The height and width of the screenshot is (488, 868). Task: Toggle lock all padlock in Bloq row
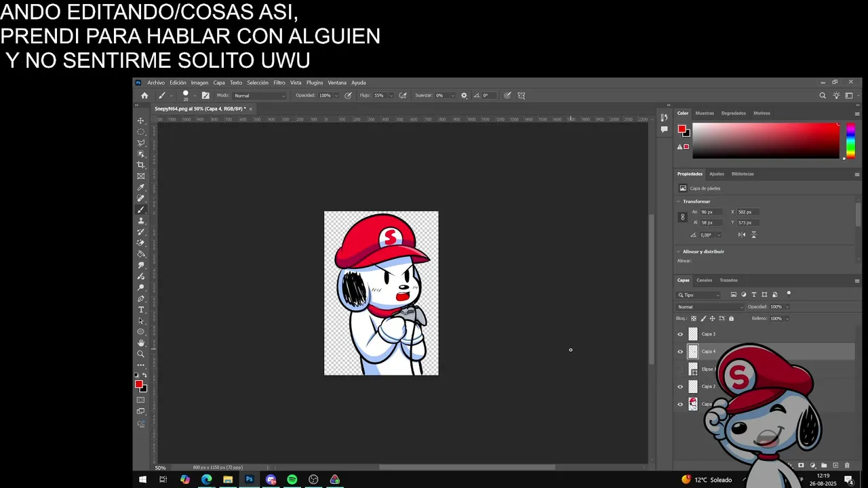[731, 319]
